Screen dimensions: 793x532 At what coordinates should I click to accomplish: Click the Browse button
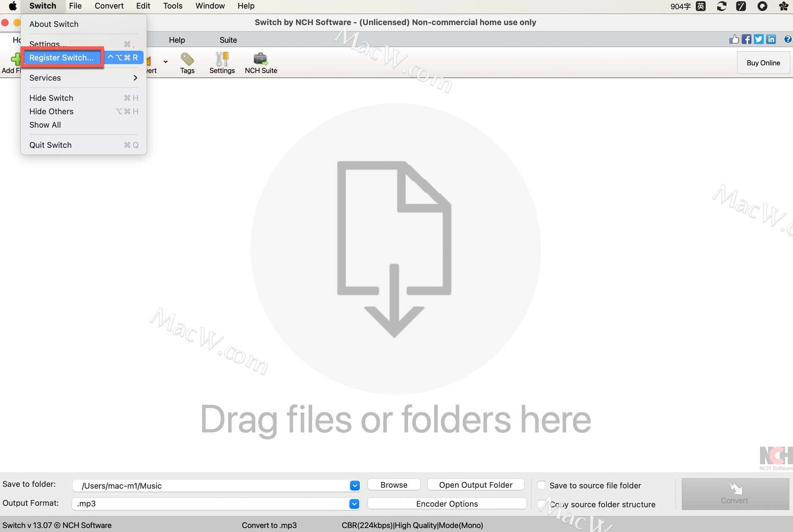(394, 485)
